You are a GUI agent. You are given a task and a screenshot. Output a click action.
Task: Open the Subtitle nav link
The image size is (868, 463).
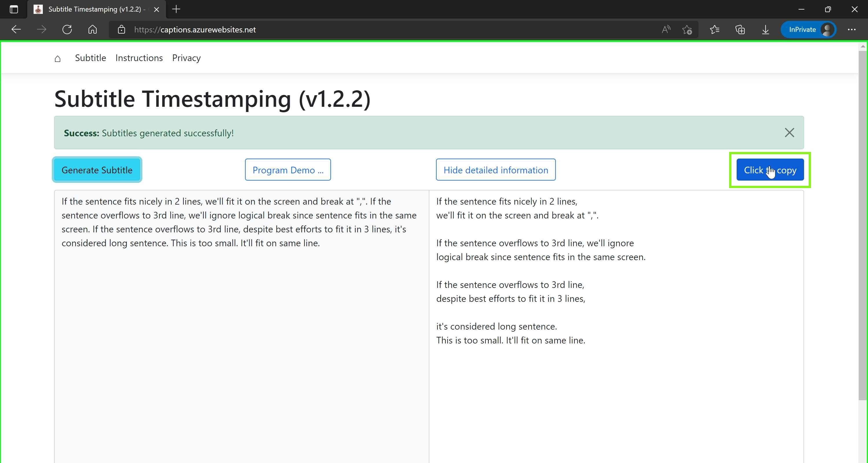[90, 58]
